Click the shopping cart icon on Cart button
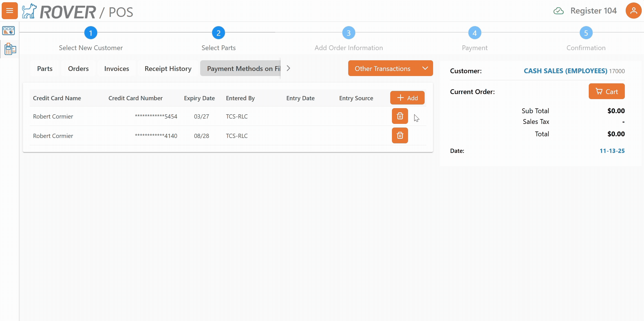Screen dimensions: 644x321 tap(599, 91)
